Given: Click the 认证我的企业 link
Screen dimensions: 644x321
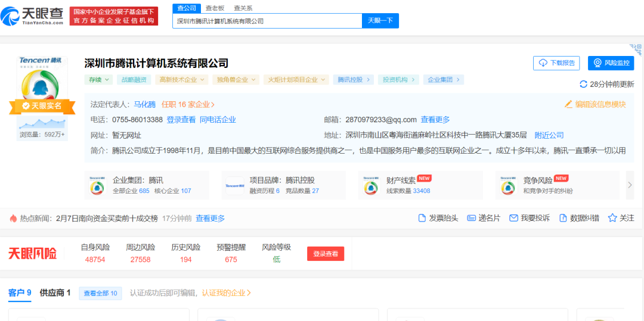Looking at the screenshot, I should click(x=227, y=293).
